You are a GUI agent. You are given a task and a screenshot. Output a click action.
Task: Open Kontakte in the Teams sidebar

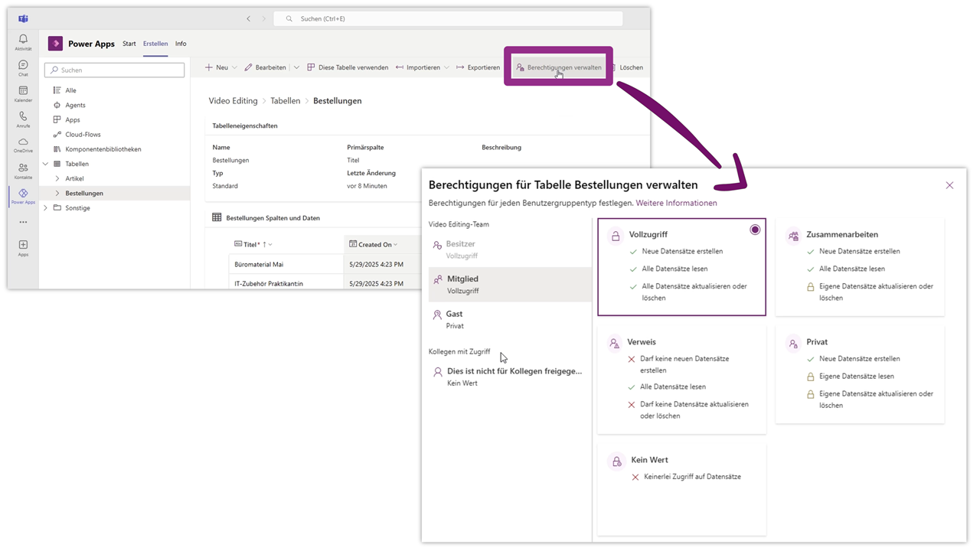pyautogui.click(x=23, y=170)
